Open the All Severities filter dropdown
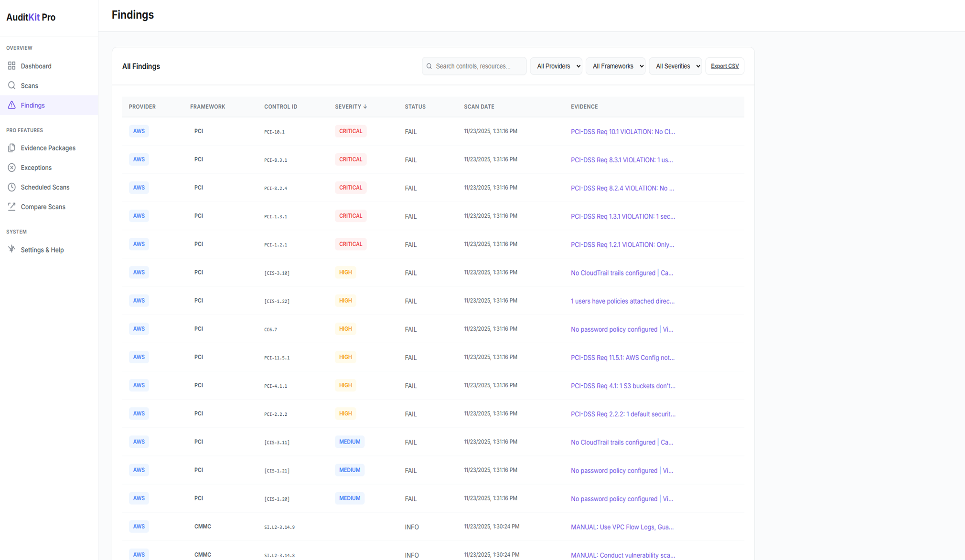 coord(675,66)
